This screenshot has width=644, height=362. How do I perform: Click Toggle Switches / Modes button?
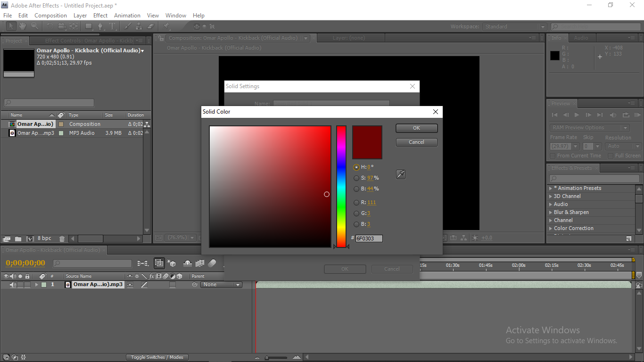(157, 357)
